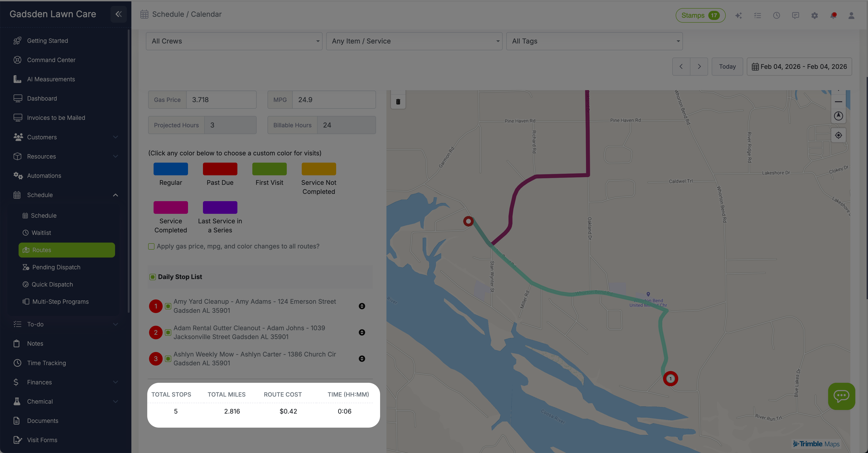Open Pending Dispatch in the sidebar
The image size is (868, 453).
tap(56, 267)
